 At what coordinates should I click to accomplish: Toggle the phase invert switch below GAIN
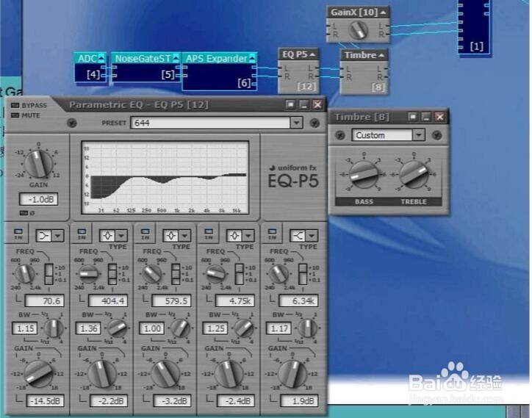(x=24, y=213)
